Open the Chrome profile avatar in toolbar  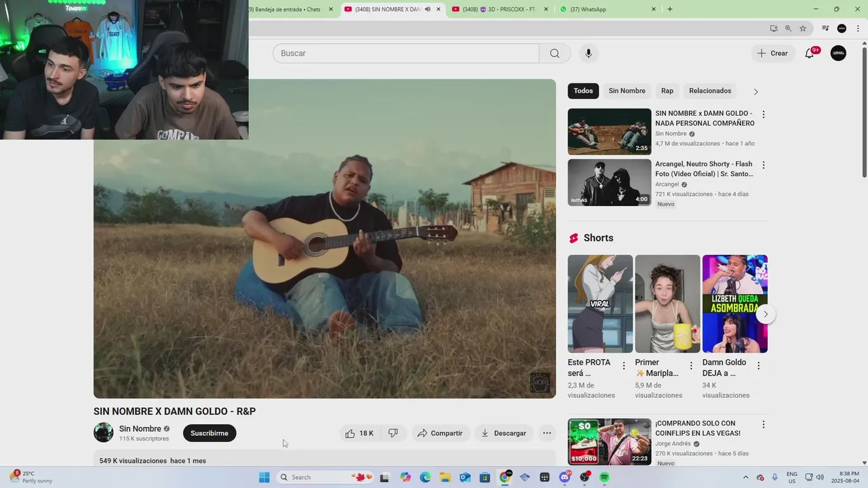[842, 28]
